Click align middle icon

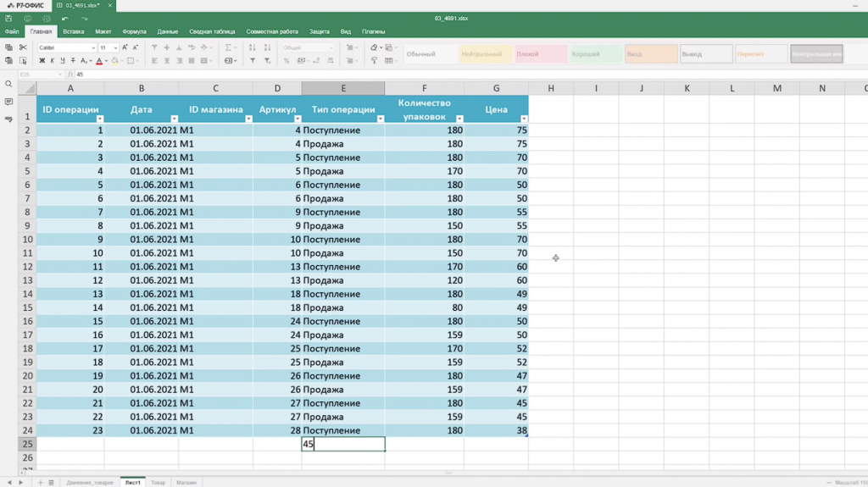click(167, 47)
